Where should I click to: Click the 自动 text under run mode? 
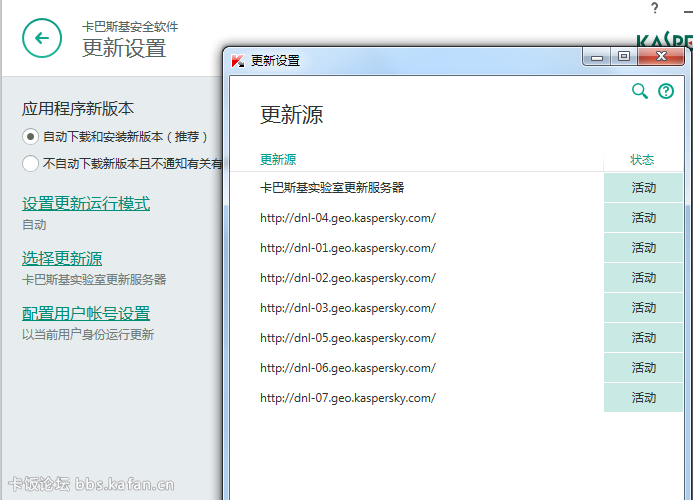tap(34, 225)
